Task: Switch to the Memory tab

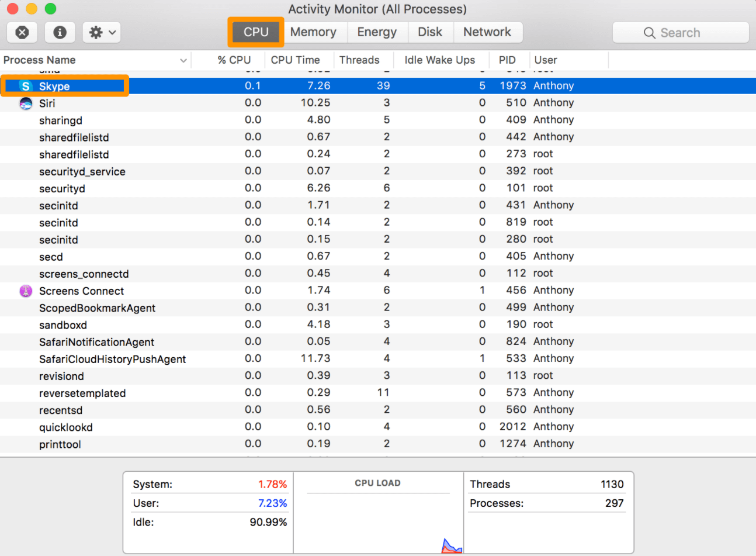Action: tap(314, 32)
